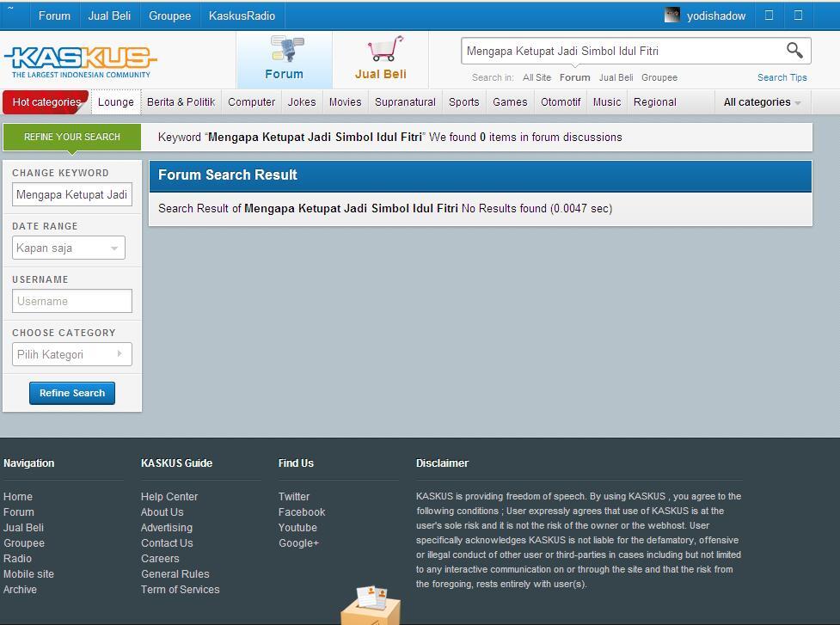
Task: Select the Berita & Politik category
Action: (181, 101)
